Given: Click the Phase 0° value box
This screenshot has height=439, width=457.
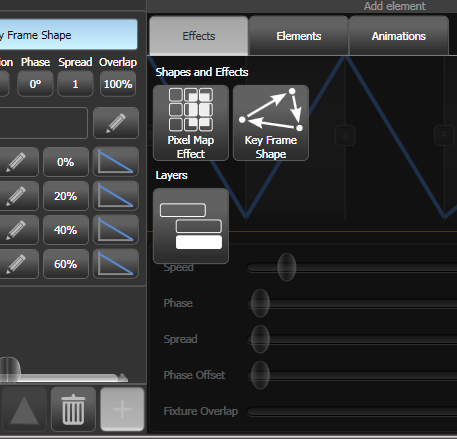Looking at the screenshot, I should (x=35, y=84).
